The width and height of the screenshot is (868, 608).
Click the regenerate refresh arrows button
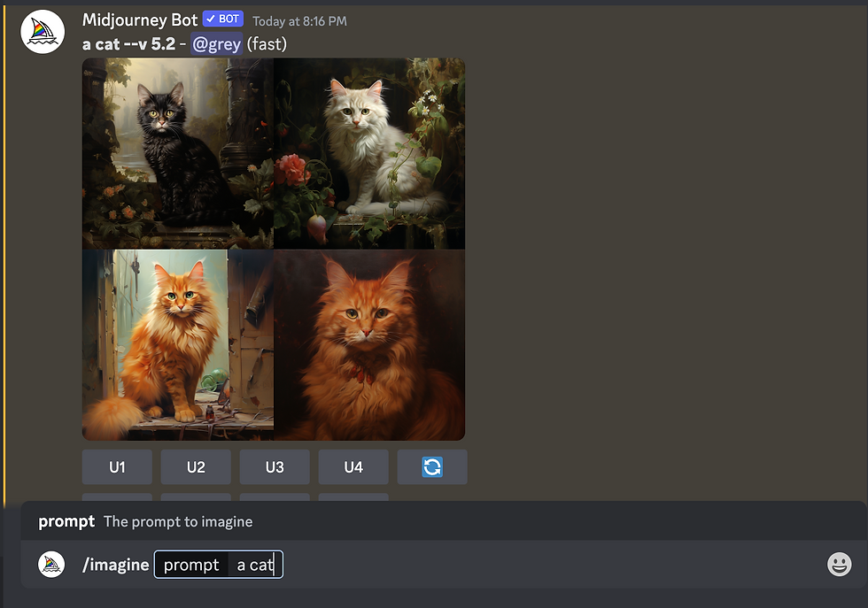(432, 467)
